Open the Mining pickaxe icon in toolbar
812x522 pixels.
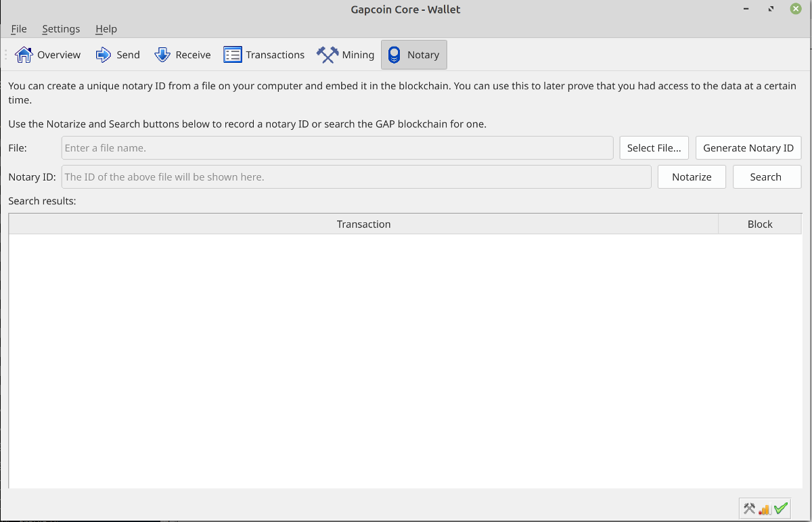coord(328,55)
